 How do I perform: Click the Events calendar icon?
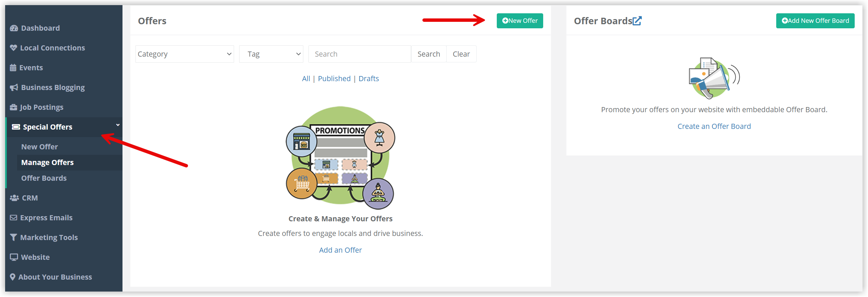pyautogui.click(x=13, y=68)
